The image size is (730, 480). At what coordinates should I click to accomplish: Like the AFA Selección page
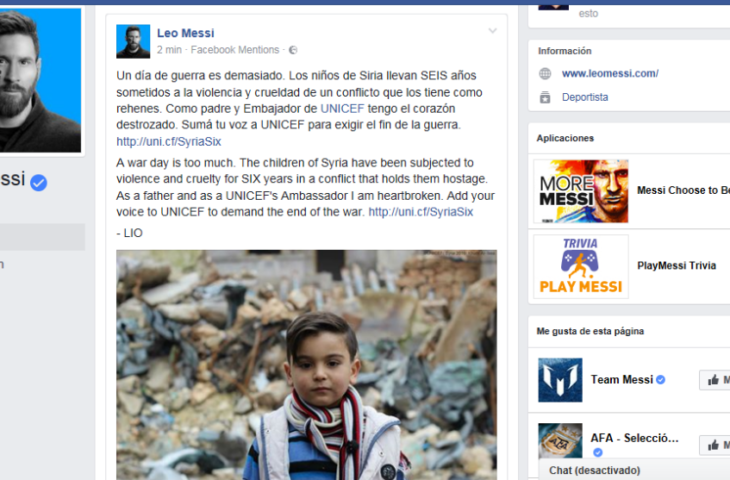coord(715,445)
